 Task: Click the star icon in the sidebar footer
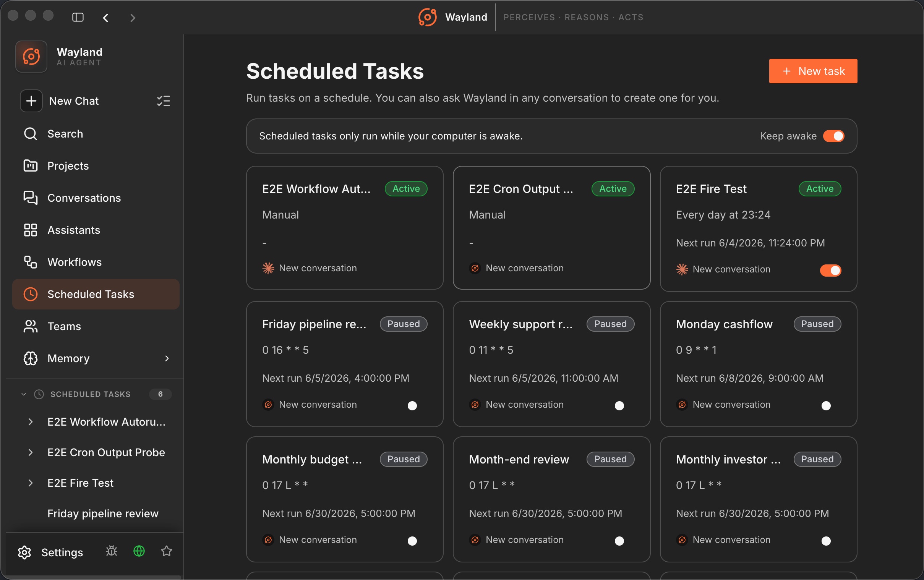(167, 551)
